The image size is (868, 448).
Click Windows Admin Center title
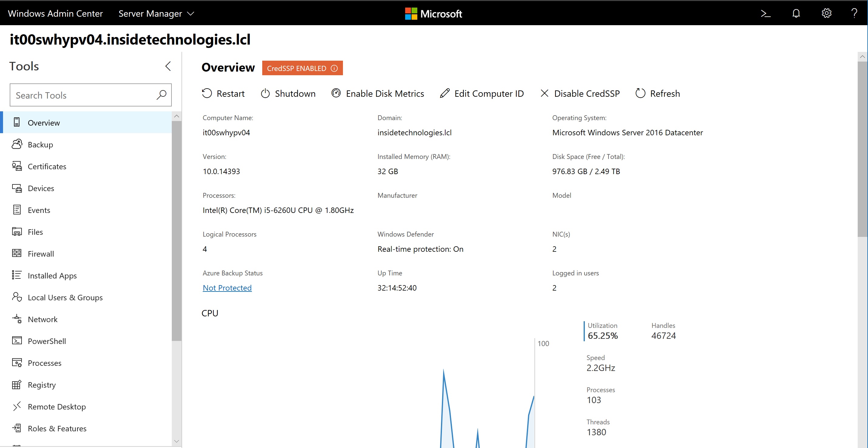(55, 13)
